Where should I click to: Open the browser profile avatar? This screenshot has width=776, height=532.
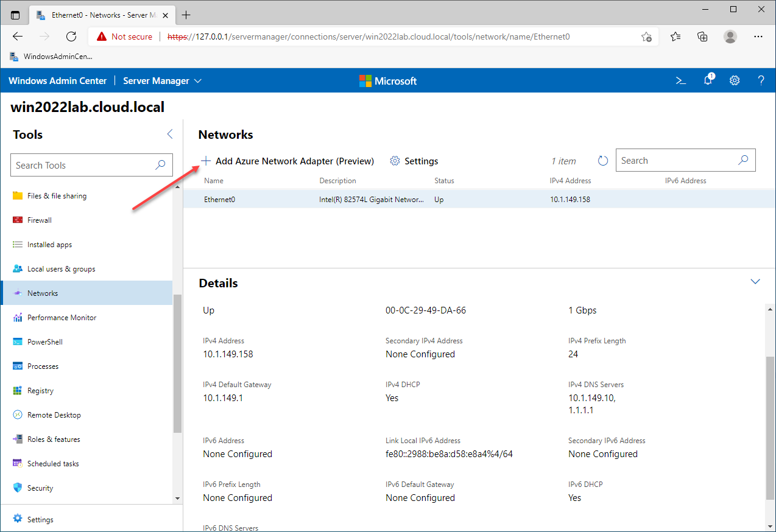point(730,37)
